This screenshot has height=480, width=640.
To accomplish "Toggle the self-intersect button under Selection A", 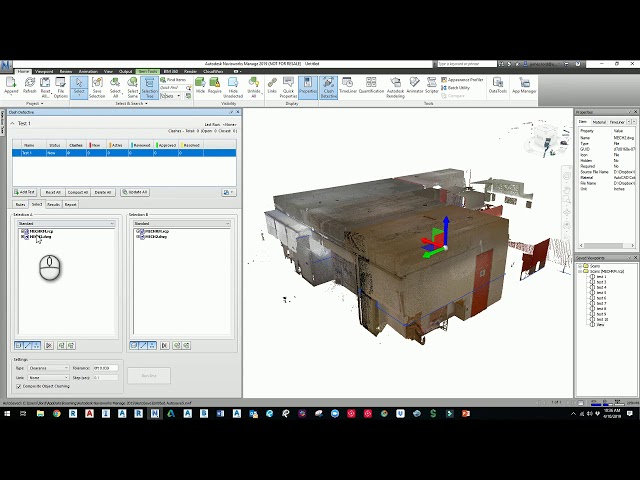I will pyautogui.click(x=49, y=346).
